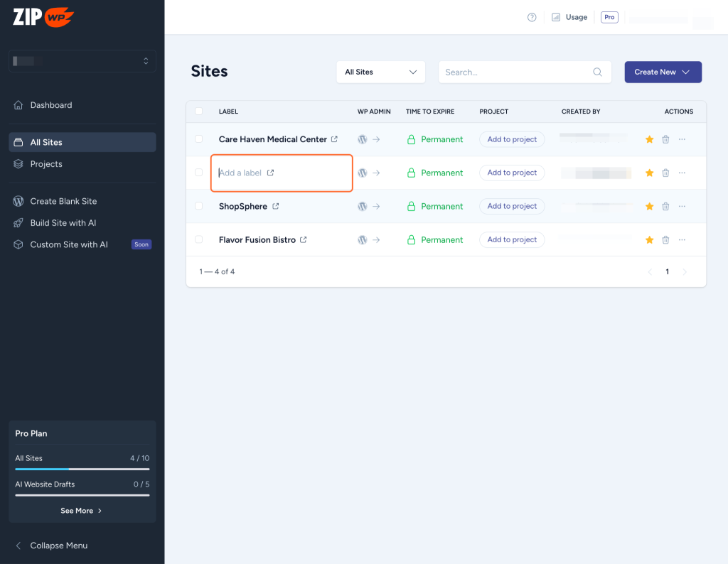Open the Create New dropdown
This screenshot has width=728, height=564.
(x=663, y=72)
